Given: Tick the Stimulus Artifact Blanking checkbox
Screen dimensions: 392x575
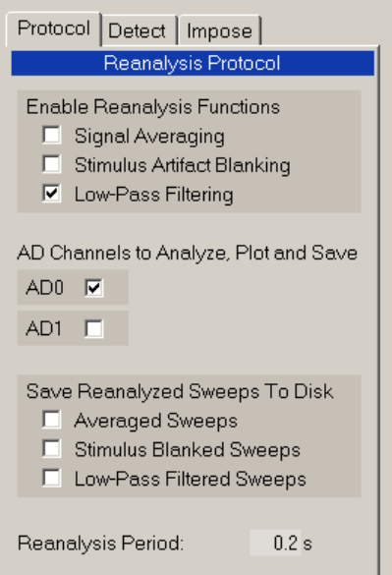Looking at the screenshot, I should pos(52,164).
